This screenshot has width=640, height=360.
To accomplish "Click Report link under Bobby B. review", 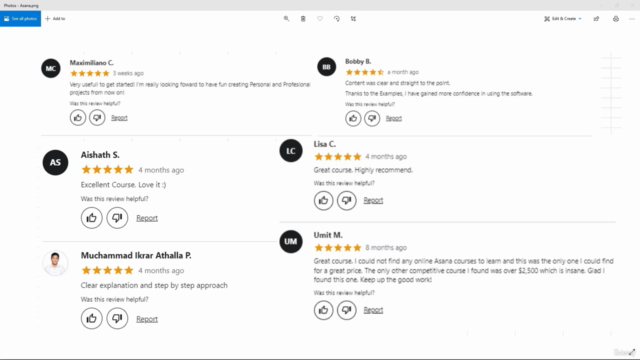I will tap(394, 118).
